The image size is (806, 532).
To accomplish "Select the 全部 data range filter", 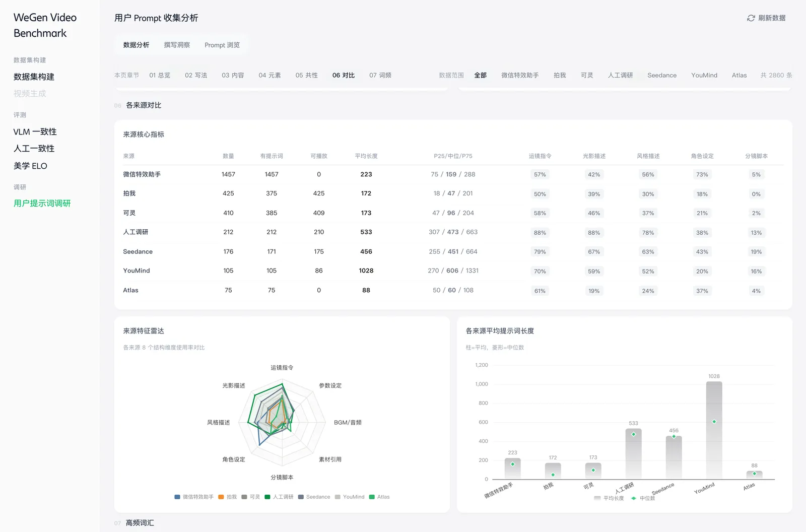I will pos(481,76).
